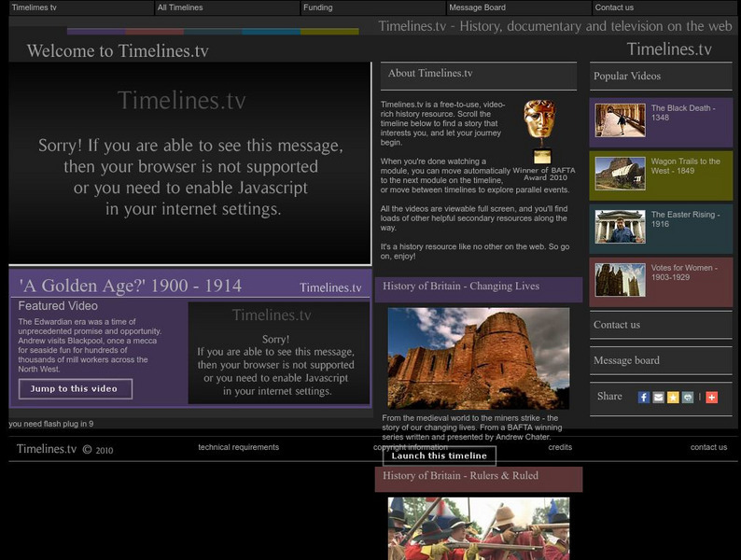Click 'History of Britain - Changing Lives' header

coord(461,287)
